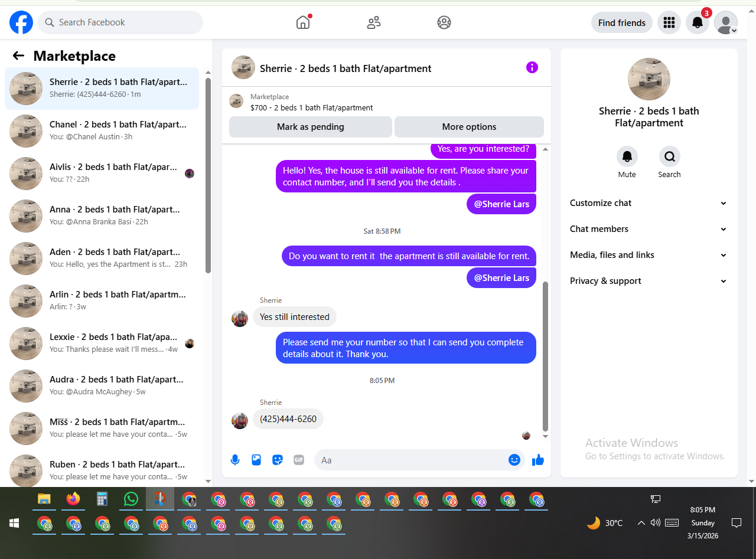Open the Windows Start menu
The height and width of the screenshot is (559, 756).
tap(14, 523)
